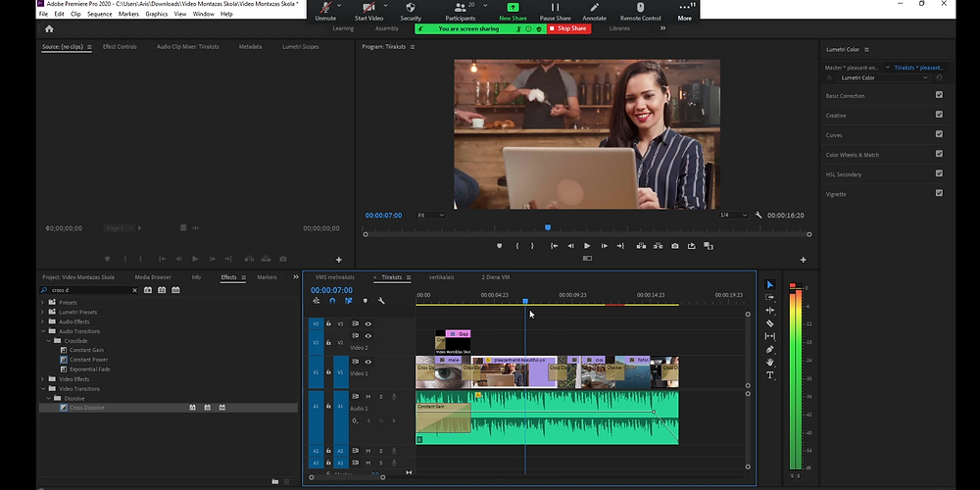The image size is (980, 490).
Task: Toggle Creative section checkbox
Action: 939,115
